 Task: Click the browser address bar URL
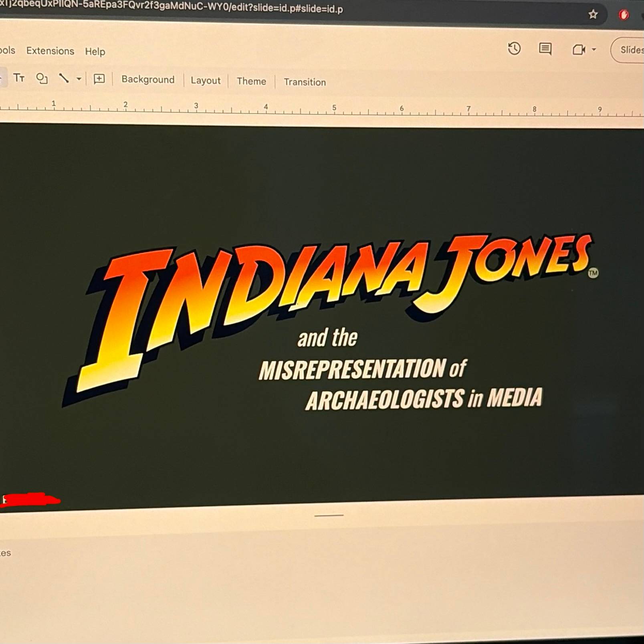(172, 8)
